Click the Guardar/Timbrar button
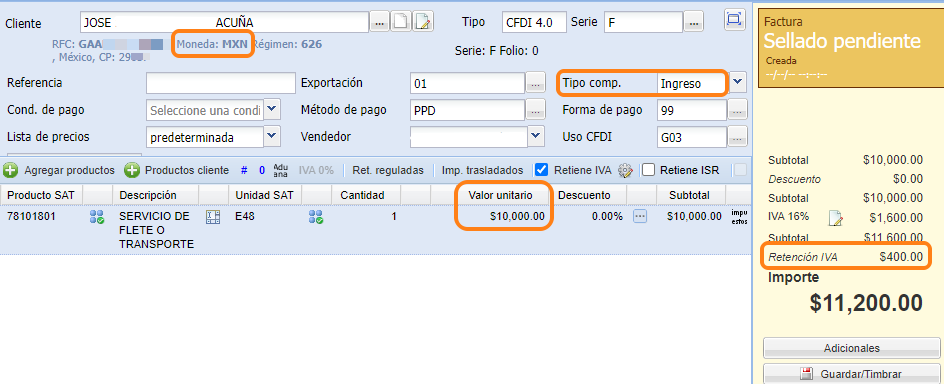944x384 pixels. click(x=851, y=373)
